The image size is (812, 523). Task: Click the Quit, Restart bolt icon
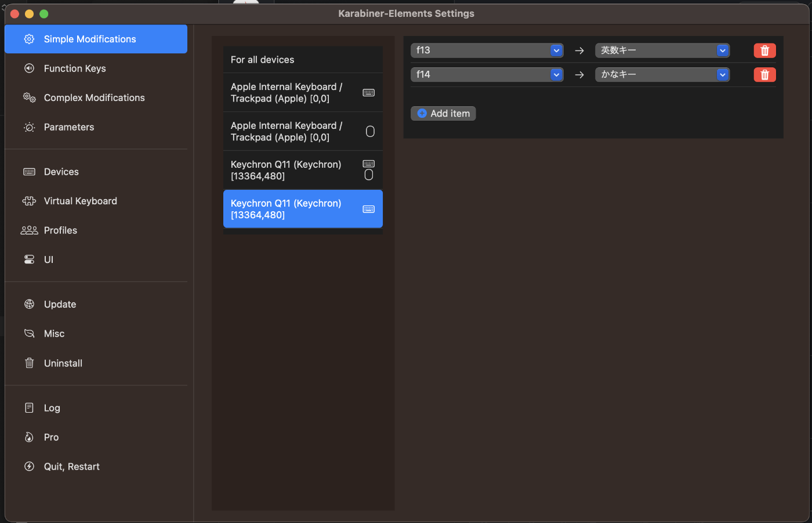pyautogui.click(x=29, y=466)
